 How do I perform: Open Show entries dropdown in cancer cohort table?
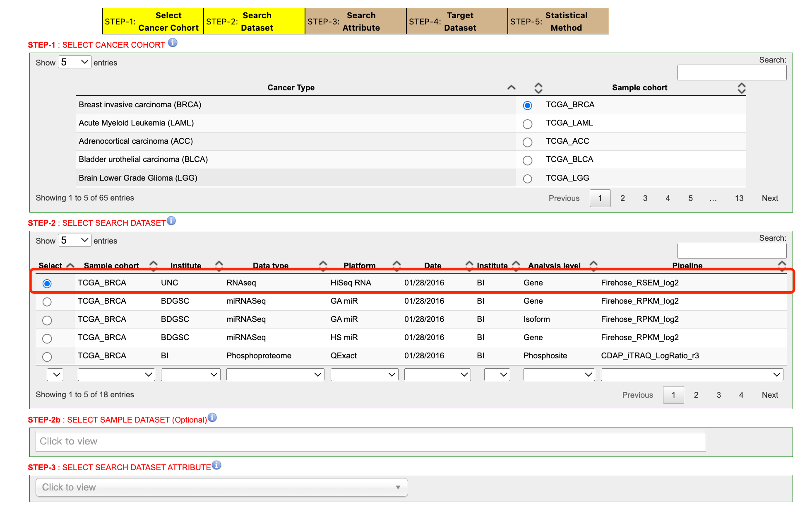click(74, 62)
